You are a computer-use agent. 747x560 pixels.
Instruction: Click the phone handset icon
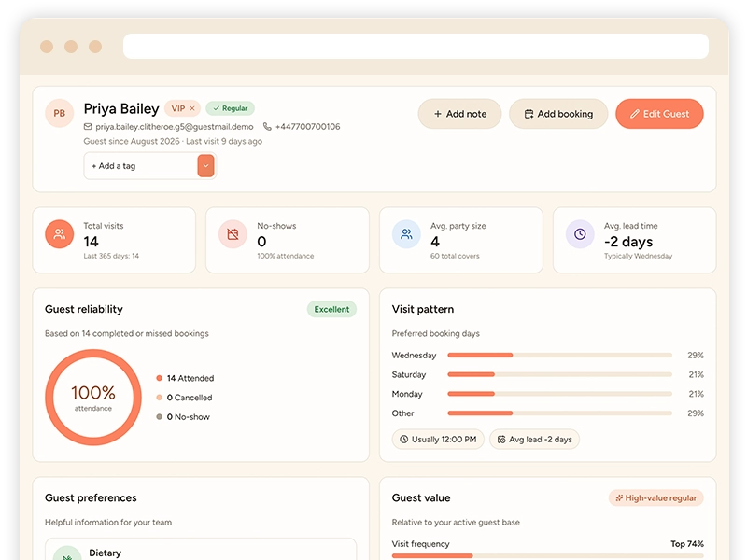tap(267, 127)
